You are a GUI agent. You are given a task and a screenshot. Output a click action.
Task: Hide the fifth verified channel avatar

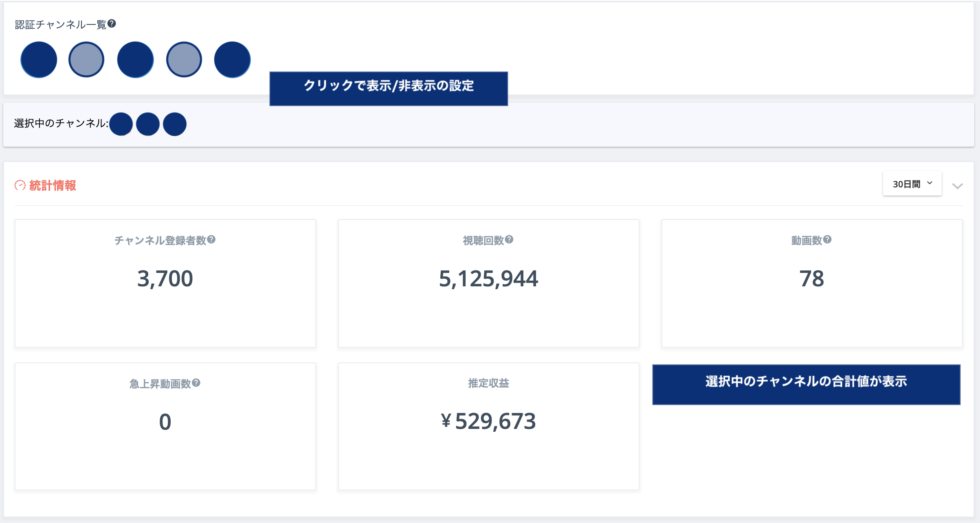click(232, 60)
